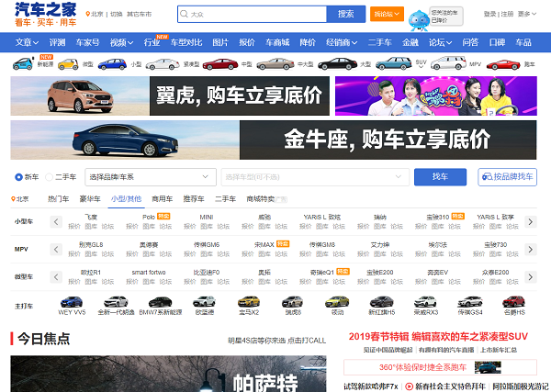Click the location pin next to 北京 in header
551x392 pixels.
pyautogui.click(x=88, y=14)
